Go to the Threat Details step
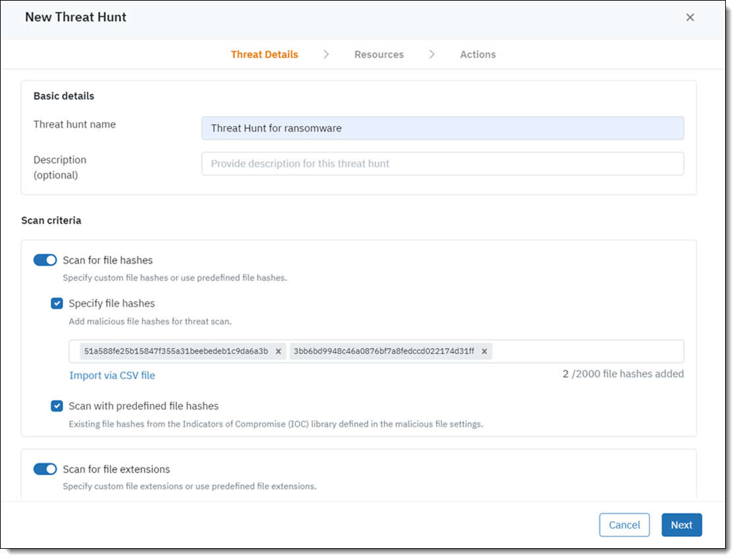This screenshot has width=737, height=560. pos(264,55)
